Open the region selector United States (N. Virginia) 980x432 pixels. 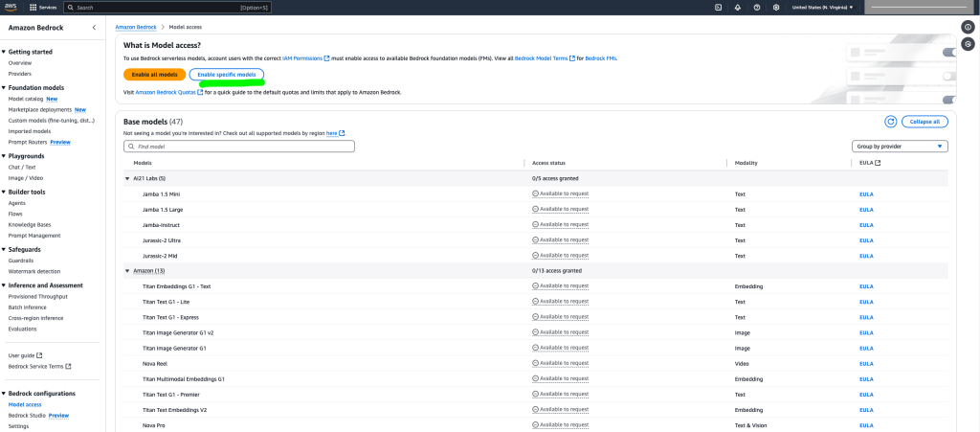(x=824, y=7)
